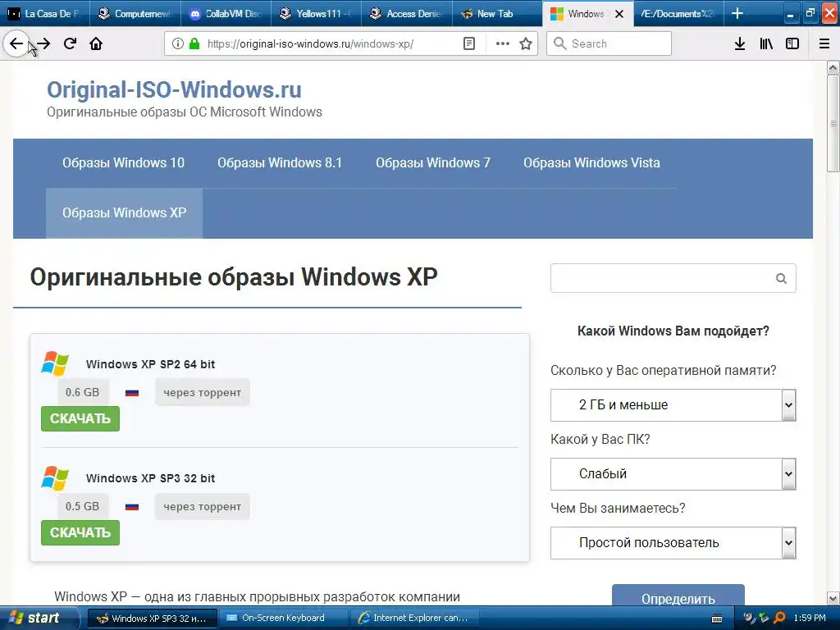Click the keyboard icon in system tray

pyautogui.click(x=717, y=619)
